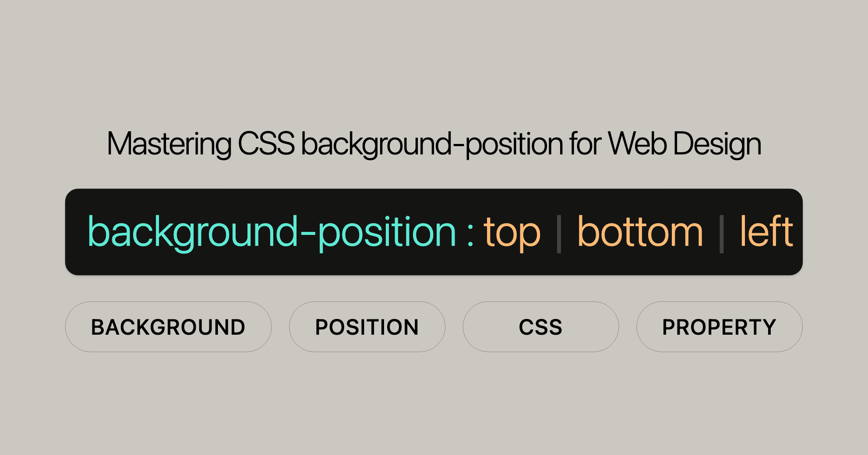Click the orange "top" value
This screenshot has width=868, height=455.
pyautogui.click(x=512, y=232)
